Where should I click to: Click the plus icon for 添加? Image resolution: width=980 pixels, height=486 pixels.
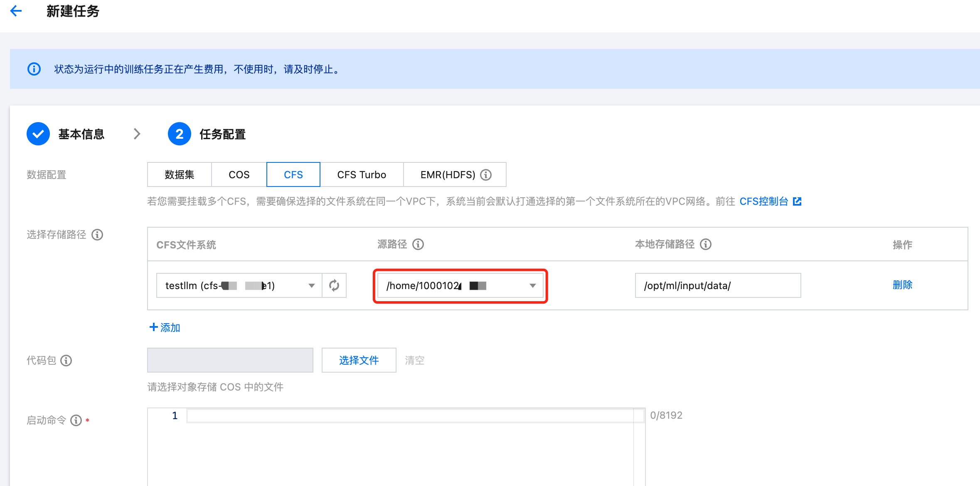[153, 327]
